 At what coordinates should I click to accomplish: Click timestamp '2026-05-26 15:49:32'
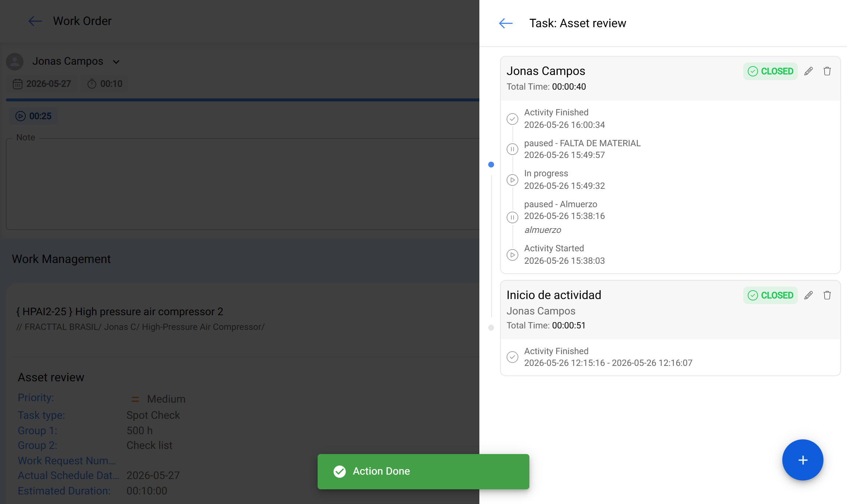click(565, 186)
